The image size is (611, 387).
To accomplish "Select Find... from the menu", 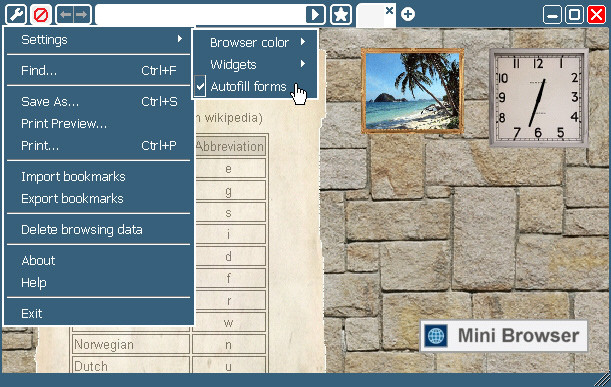I will [x=99, y=70].
